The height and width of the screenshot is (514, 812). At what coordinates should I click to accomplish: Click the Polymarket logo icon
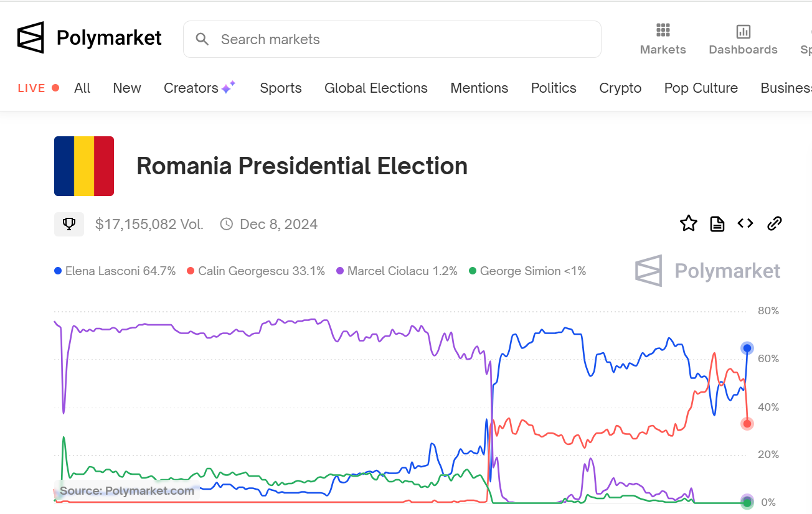click(x=31, y=38)
